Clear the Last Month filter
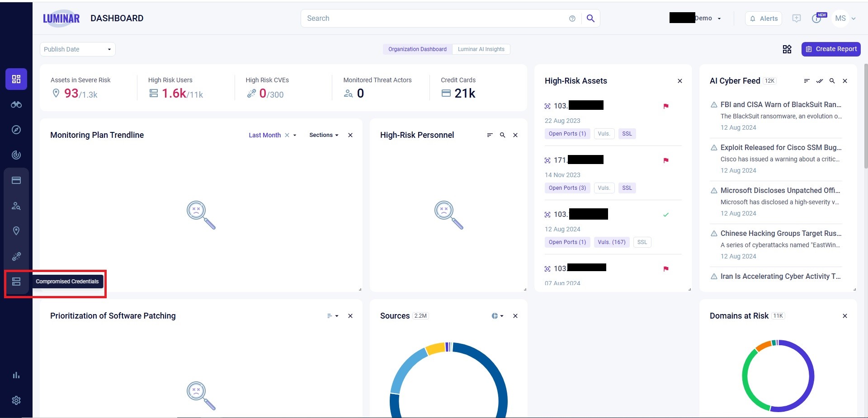Viewport: 868px width, 418px height. pyautogui.click(x=287, y=135)
